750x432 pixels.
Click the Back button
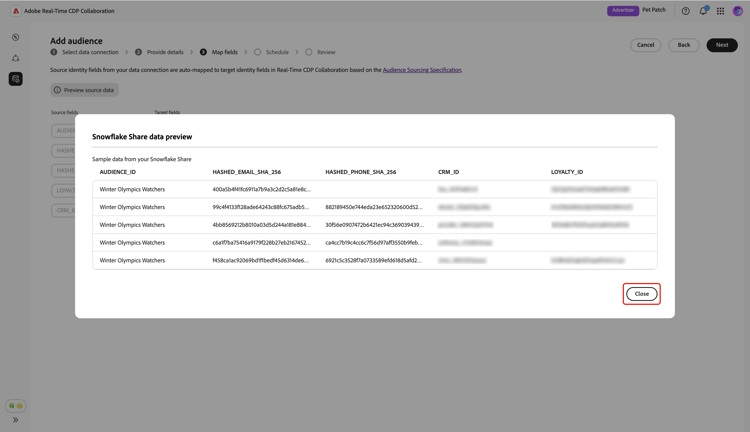[684, 45]
